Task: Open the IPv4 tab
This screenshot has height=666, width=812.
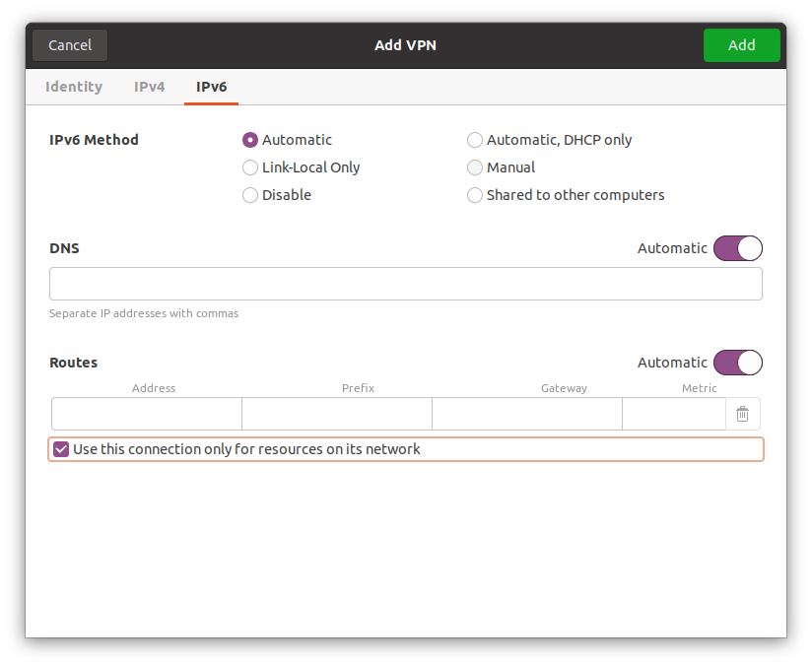Action: [x=150, y=87]
